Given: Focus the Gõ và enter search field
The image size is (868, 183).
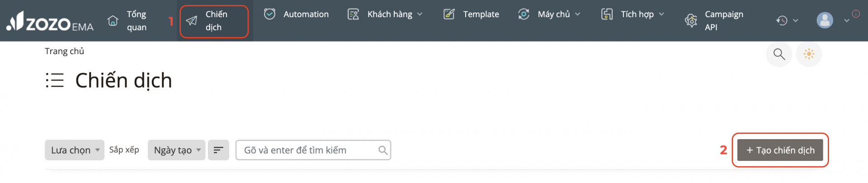Looking at the screenshot, I should 313,150.
